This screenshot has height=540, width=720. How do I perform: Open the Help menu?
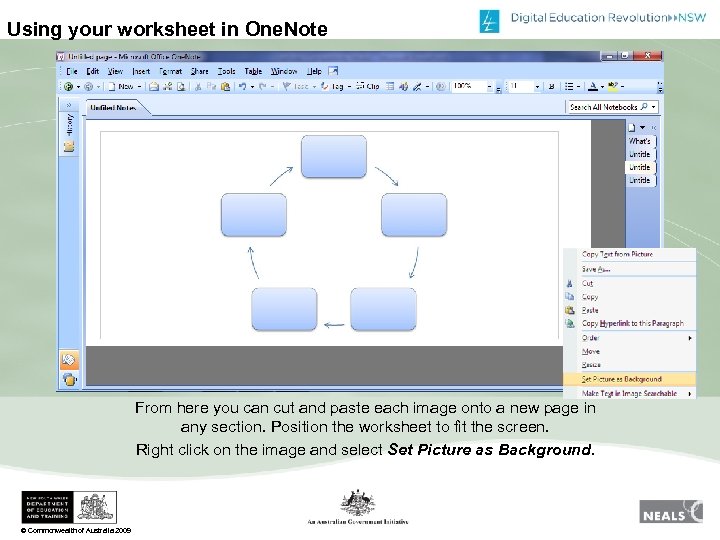click(x=314, y=71)
